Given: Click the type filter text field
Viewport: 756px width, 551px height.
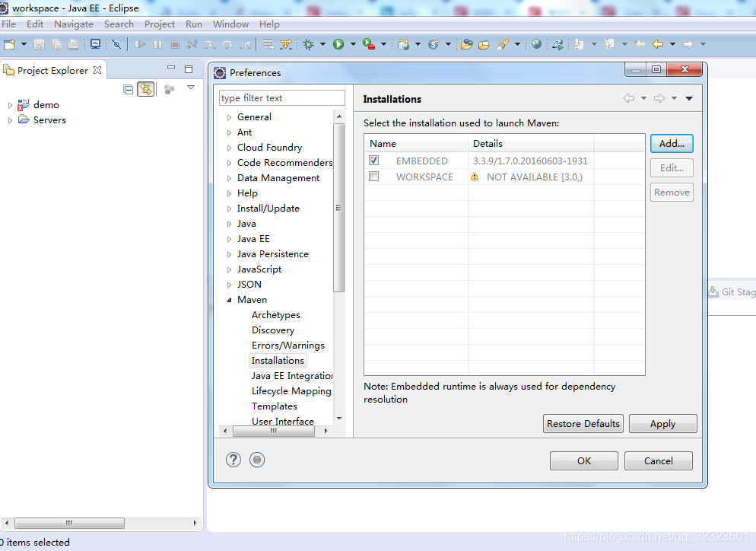Looking at the screenshot, I should click(x=282, y=98).
